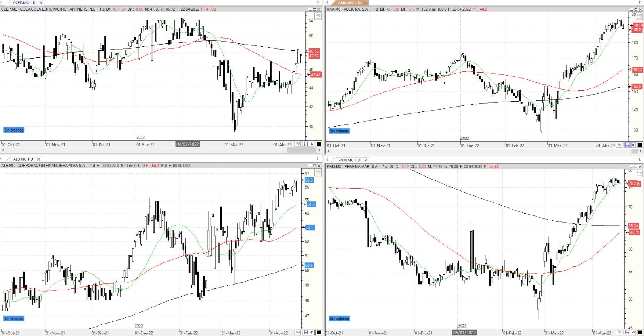
Task: Toggle the Log scale on the ANA.MC chart
Action: click(x=639, y=15)
